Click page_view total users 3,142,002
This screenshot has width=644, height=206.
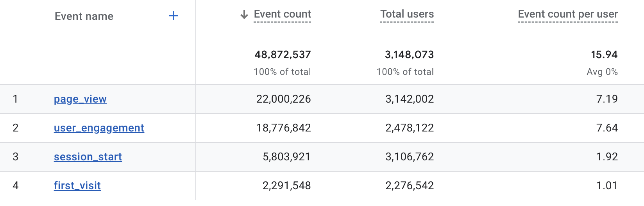(x=410, y=99)
